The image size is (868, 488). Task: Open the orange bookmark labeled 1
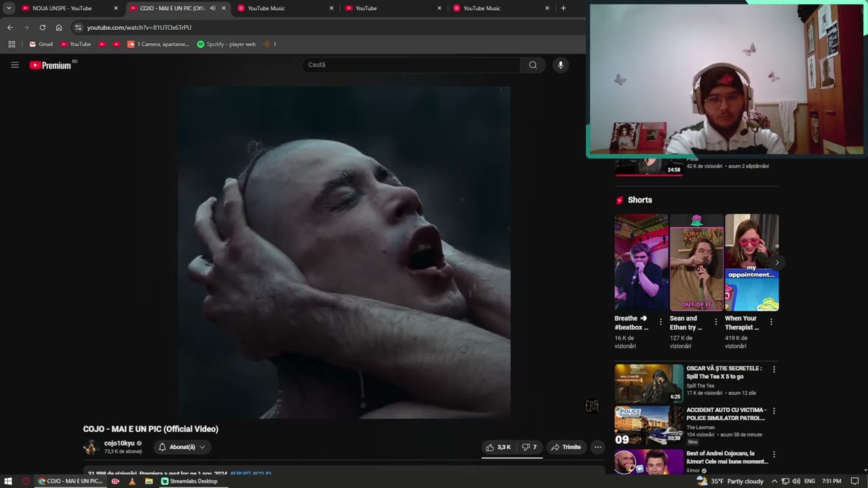click(x=269, y=44)
